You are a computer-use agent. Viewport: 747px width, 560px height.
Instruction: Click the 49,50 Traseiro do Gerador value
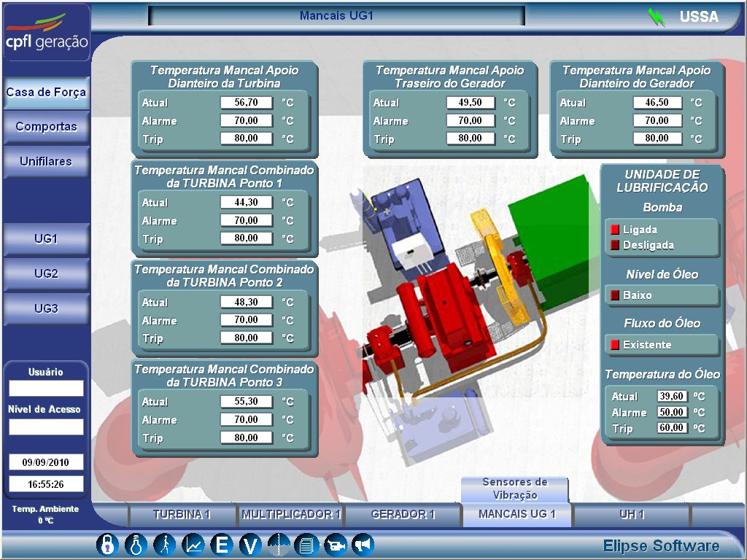(471, 102)
